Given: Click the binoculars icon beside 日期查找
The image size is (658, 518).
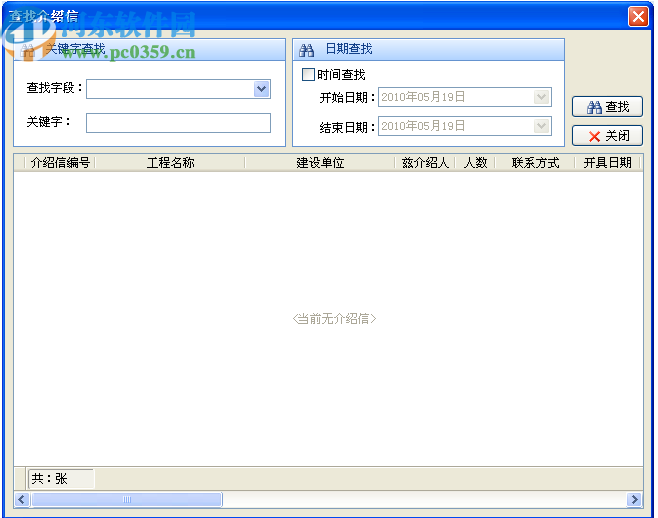Looking at the screenshot, I should click(x=306, y=50).
